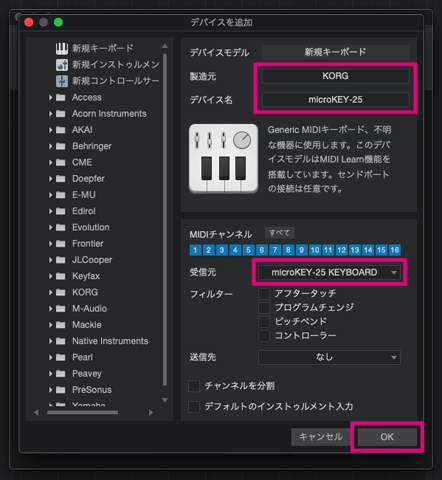Click the scroll down arrow of device list
The width and height of the screenshot is (442, 480).
coord(165,400)
